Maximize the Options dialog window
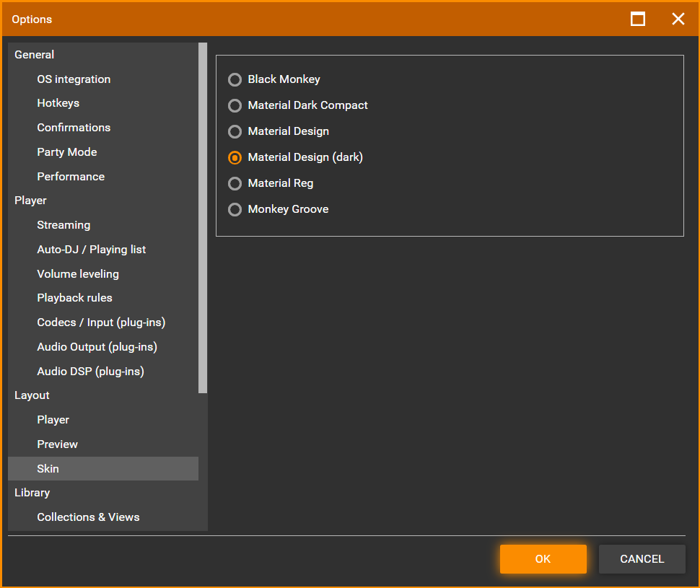The width and height of the screenshot is (700, 588). pos(638,19)
